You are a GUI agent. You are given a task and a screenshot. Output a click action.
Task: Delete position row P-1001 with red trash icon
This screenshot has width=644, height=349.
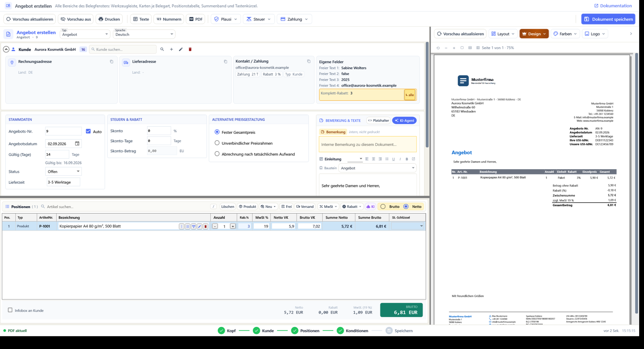point(205,226)
